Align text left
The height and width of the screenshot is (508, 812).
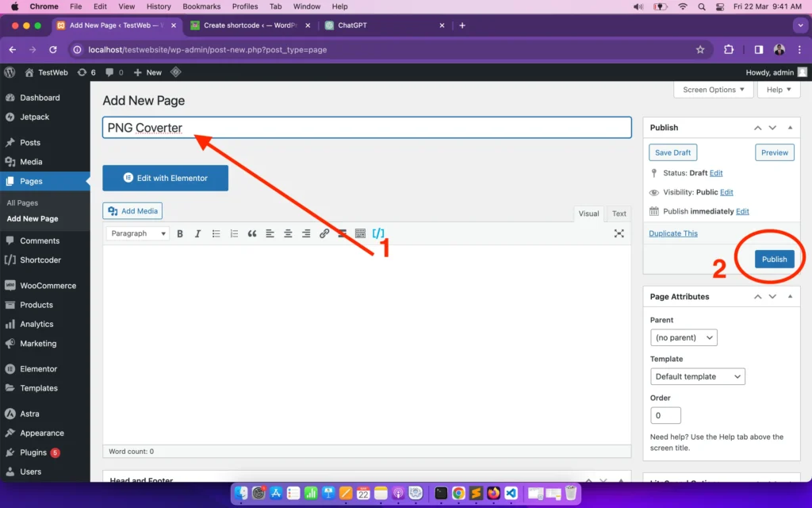(x=270, y=234)
